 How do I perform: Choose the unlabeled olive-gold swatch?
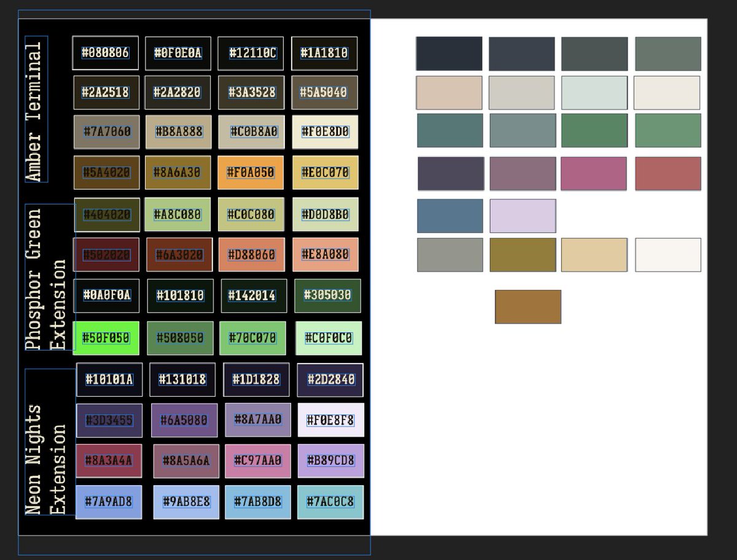click(x=523, y=255)
